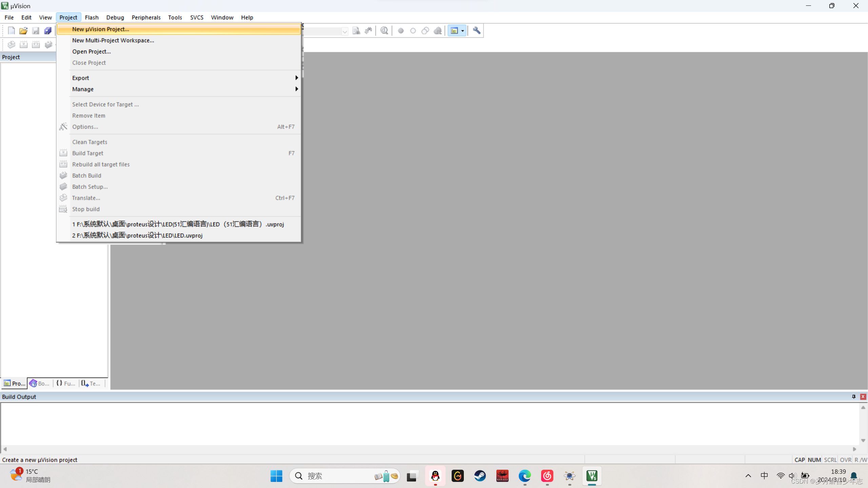868x488 pixels.
Task: Start debug session with the magnifier icon
Action: pos(384,31)
